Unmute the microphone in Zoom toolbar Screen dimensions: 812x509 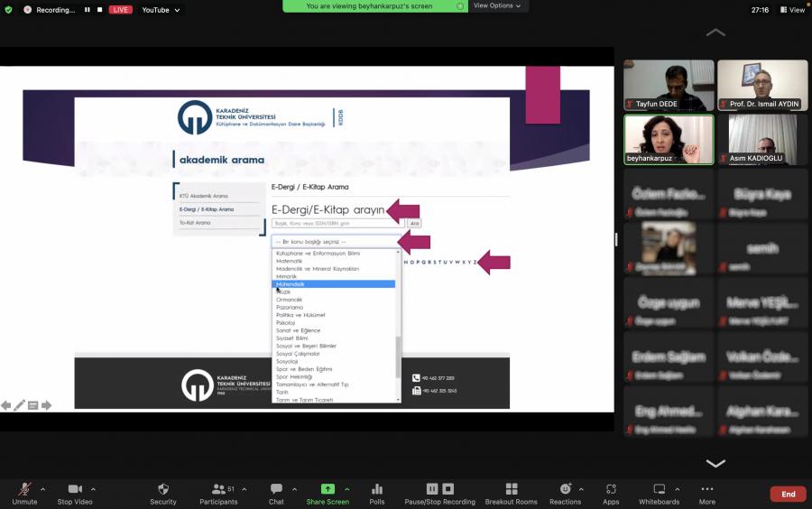pos(24,494)
